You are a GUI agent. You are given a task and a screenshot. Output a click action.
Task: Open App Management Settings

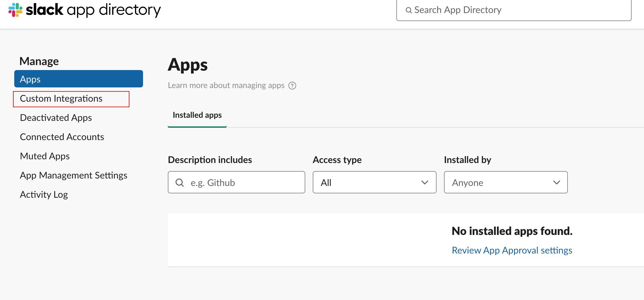[73, 175]
